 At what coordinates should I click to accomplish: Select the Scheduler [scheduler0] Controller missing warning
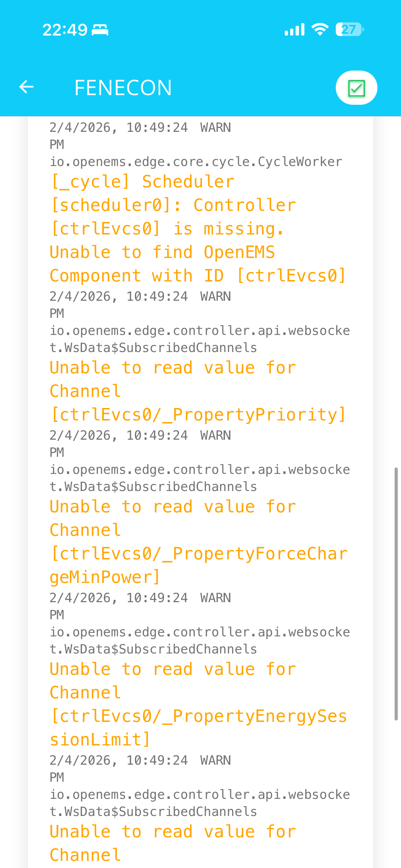point(174,205)
